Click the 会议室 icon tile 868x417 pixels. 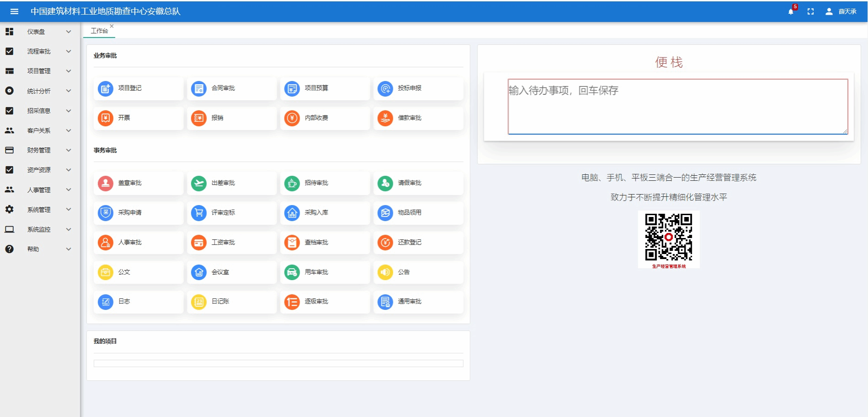pyautogui.click(x=199, y=272)
